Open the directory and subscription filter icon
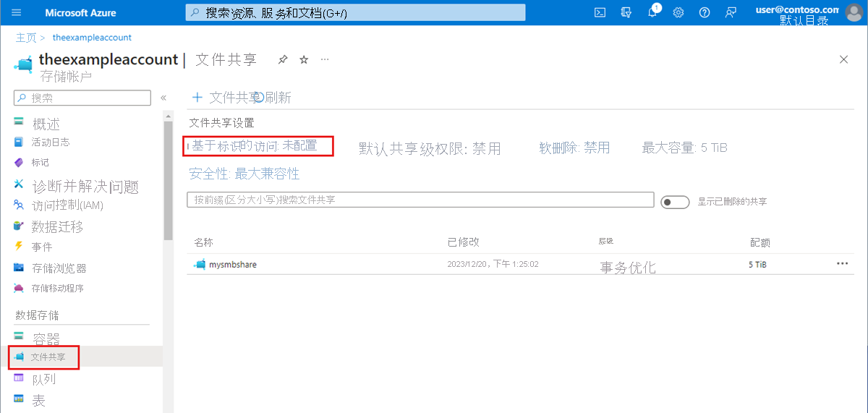The image size is (868, 413). point(626,12)
